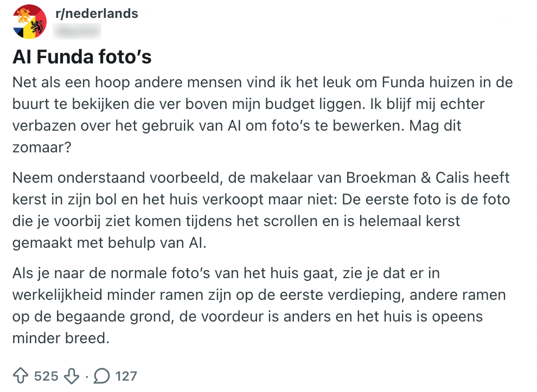
Task: Open comments via the speech bubble icon
Action: [101, 375]
